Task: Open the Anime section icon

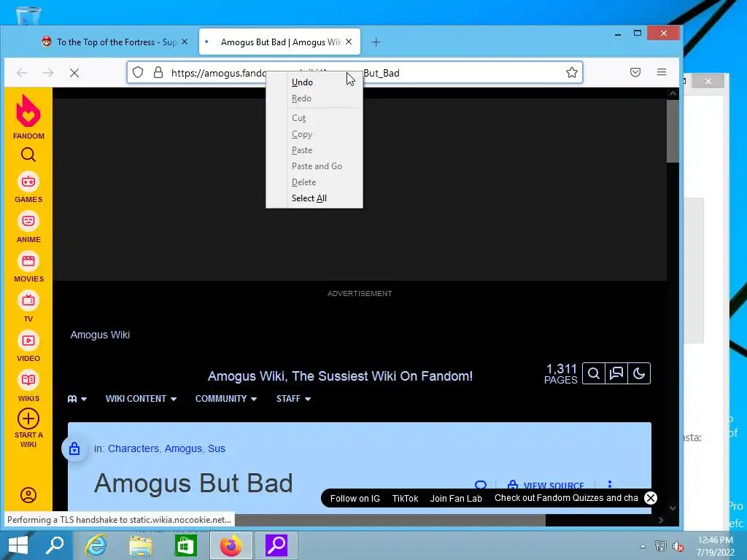Action: (28, 222)
